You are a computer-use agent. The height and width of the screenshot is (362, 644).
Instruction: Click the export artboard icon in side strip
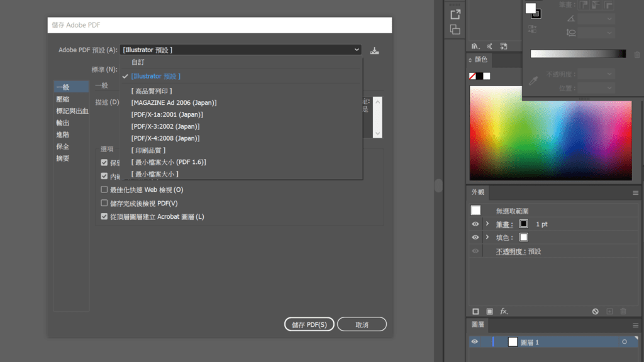455,14
